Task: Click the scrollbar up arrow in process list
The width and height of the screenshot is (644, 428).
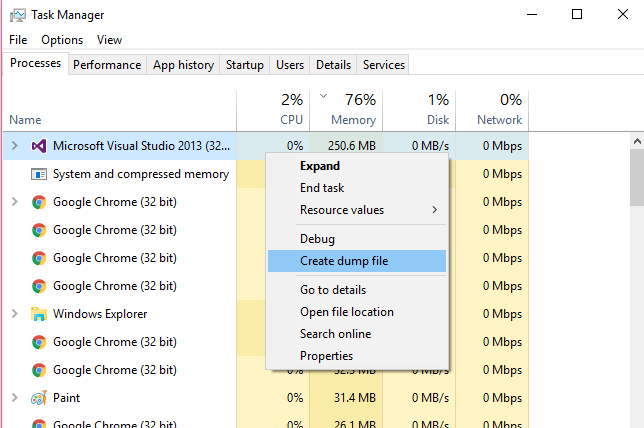Action: click(x=637, y=141)
